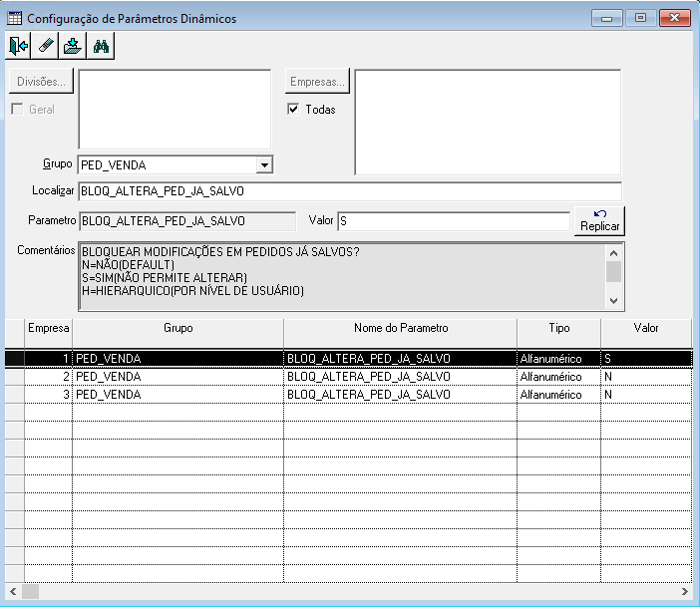Click comments scrollbar up arrow

(x=614, y=253)
